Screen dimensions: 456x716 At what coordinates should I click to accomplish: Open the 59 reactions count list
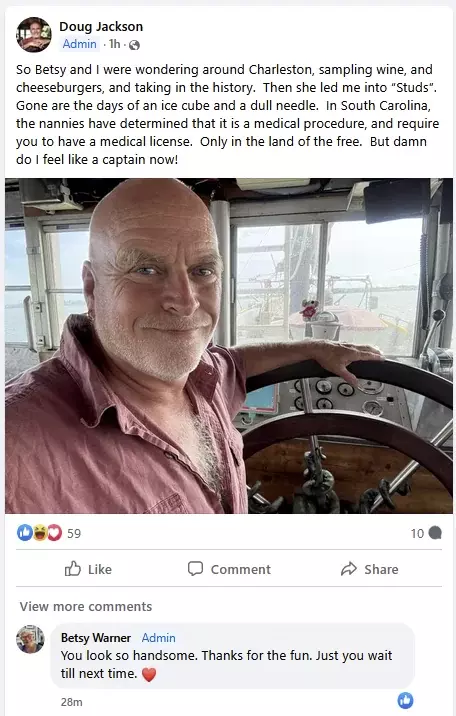pyautogui.click(x=74, y=533)
